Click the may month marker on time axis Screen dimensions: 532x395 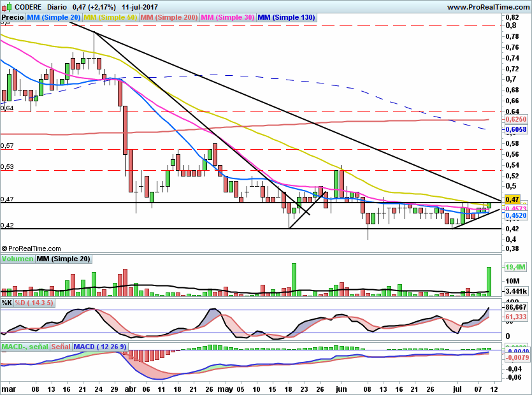(x=226, y=389)
